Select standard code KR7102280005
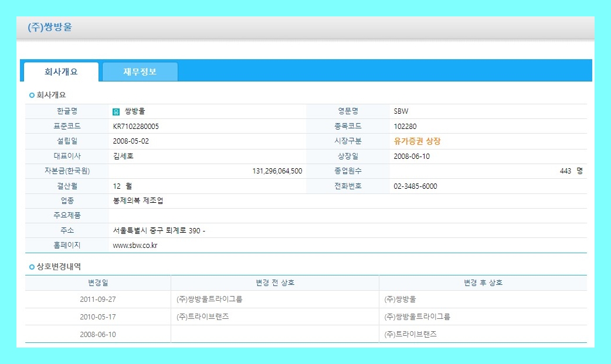 coord(135,126)
